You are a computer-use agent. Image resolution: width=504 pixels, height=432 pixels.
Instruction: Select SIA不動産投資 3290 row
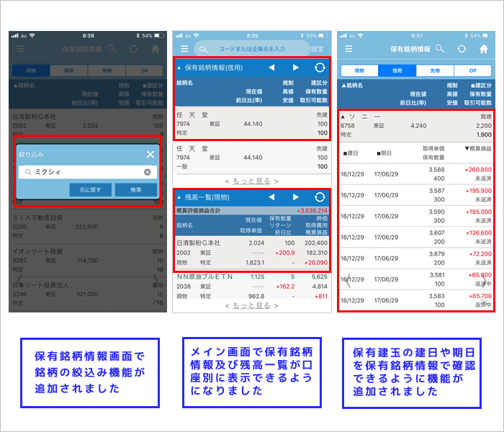[x=88, y=227]
